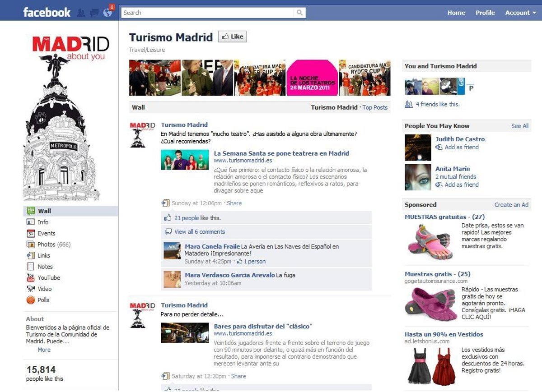542x392 pixels.
Task: Open the notifications globe icon
Action: point(107,13)
